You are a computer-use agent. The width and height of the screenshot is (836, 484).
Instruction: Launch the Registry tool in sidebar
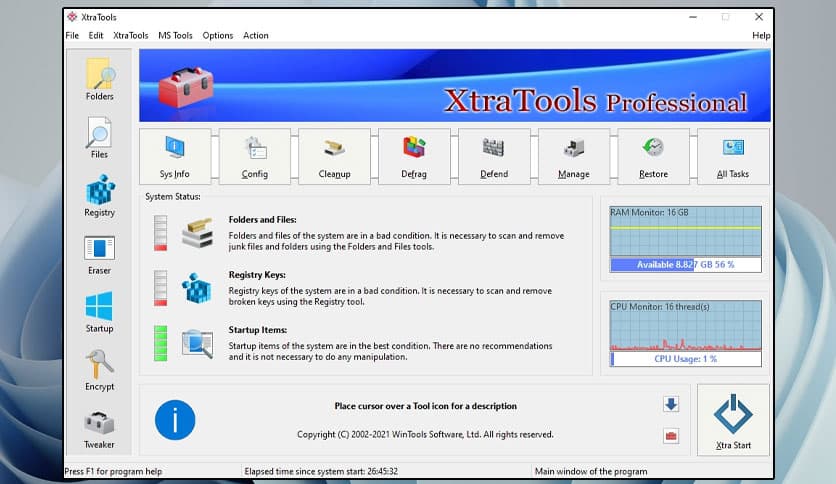pos(100,196)
